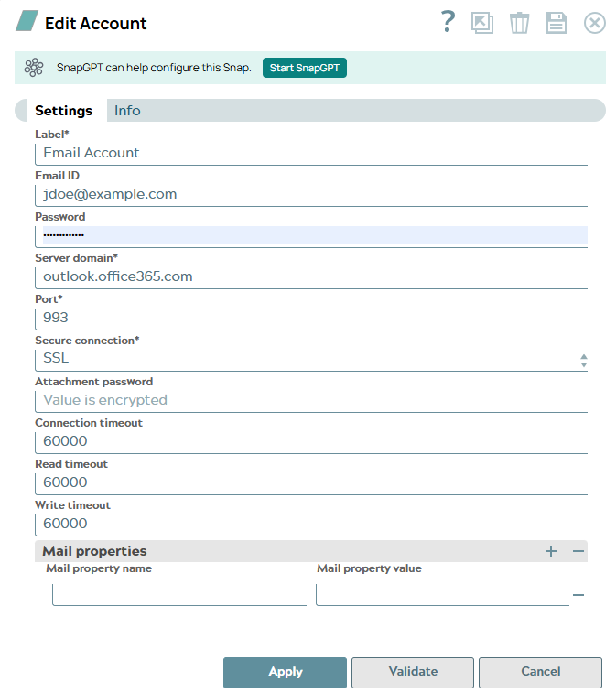Click the pop-out window icon in header

(x=482, y=23)
